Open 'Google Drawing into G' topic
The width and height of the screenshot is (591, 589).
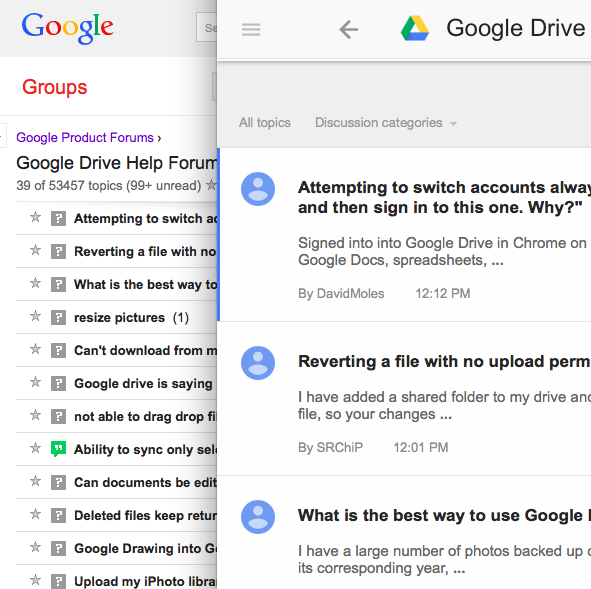click(145, 549)
